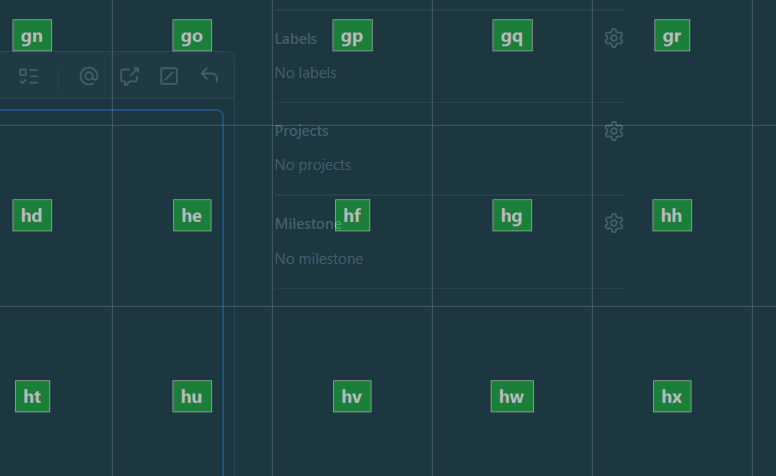The image size is (776, 476).
Task: Click the Milestone heading text
Action: (308, 224)
